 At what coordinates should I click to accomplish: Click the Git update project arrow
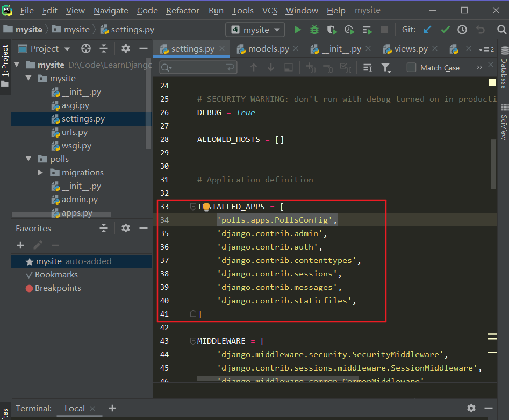click(428, 30)
